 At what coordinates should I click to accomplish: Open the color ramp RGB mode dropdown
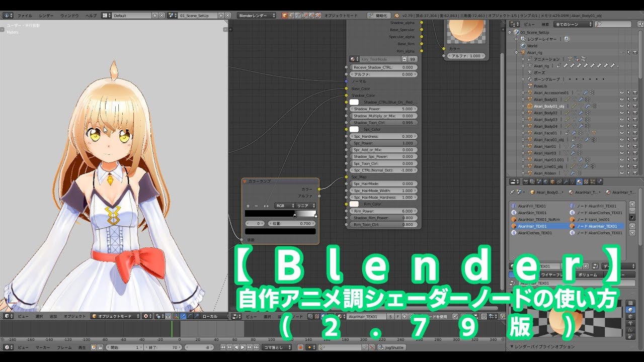[285, 206]
